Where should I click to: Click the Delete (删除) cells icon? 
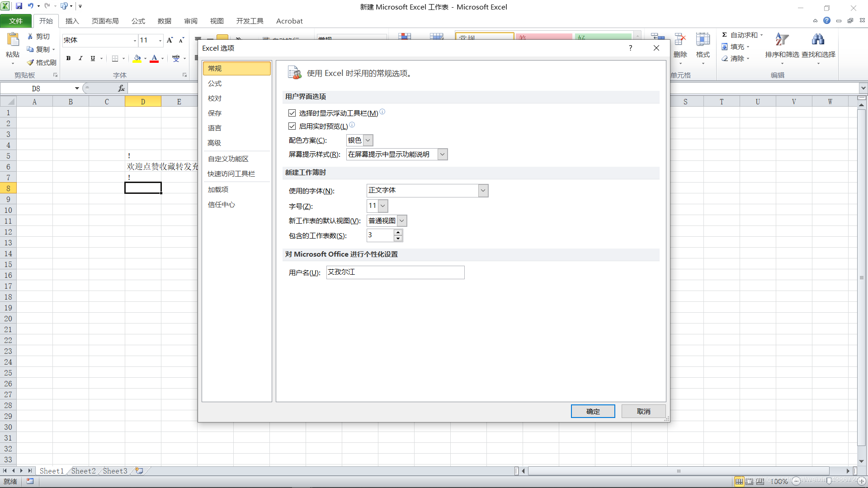tap(680, 40)
